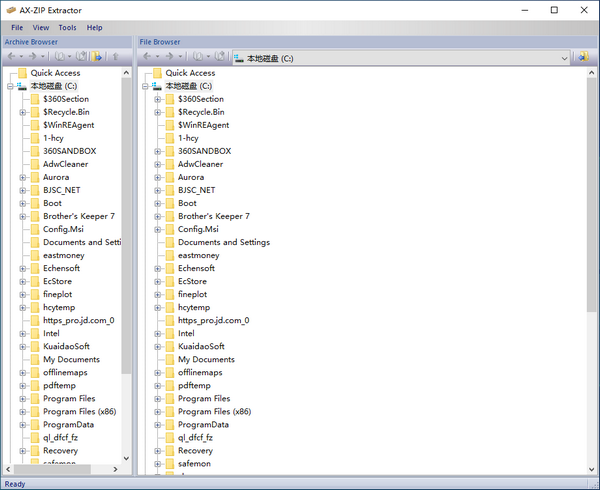The height and width of the screenshot is (490, 600).
Task: Open the File menu
Action: 17,28
